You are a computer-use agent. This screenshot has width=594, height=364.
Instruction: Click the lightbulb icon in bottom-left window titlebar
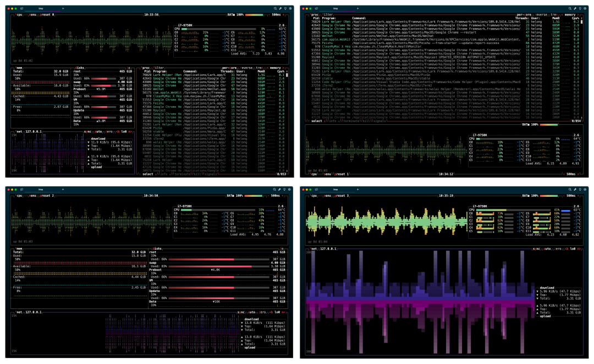pos(285,189)
